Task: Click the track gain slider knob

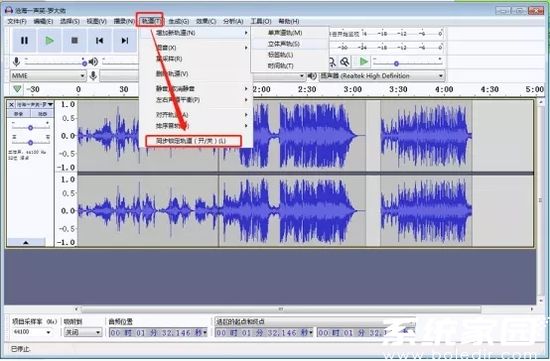Action: 31,128
